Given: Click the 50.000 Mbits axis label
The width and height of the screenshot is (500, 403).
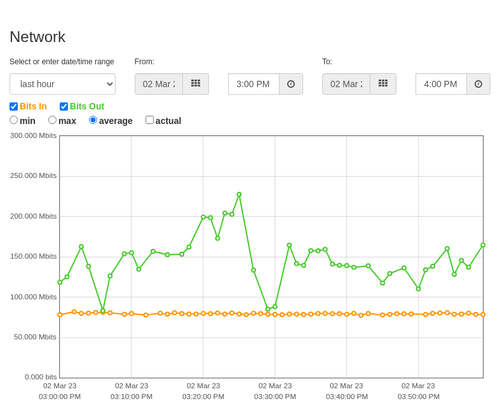Looking at the screenshot, I should 35,337.
